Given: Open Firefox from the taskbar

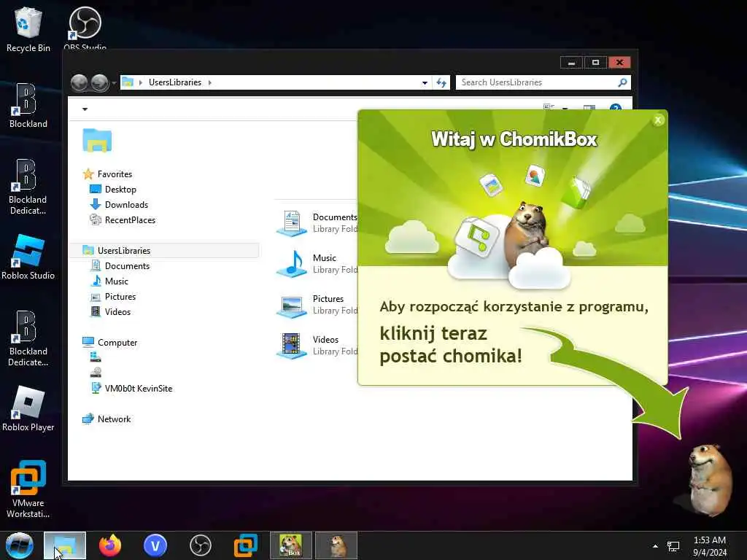Looking at the screenshot, I should click(x=110, y=545).
